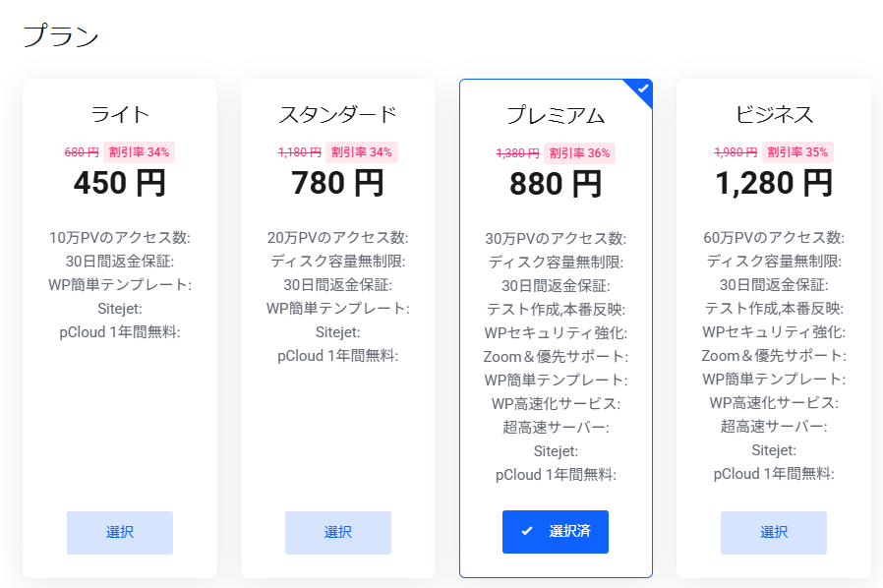Image resolution: width=883 pixels, height=588 pixels.
Task: Click the 割引率 36% discount badge
Action: point(580,152)
